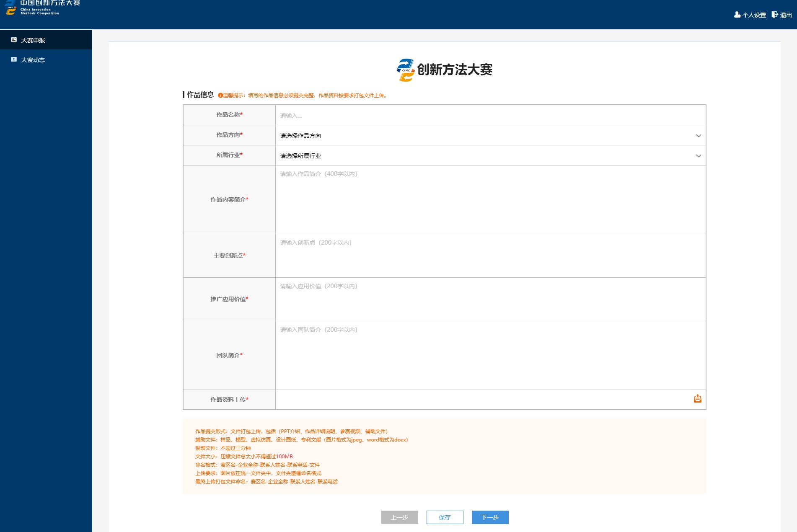
Task: Click the 作品提交形式 instruction line
Action: pos(292,431)
